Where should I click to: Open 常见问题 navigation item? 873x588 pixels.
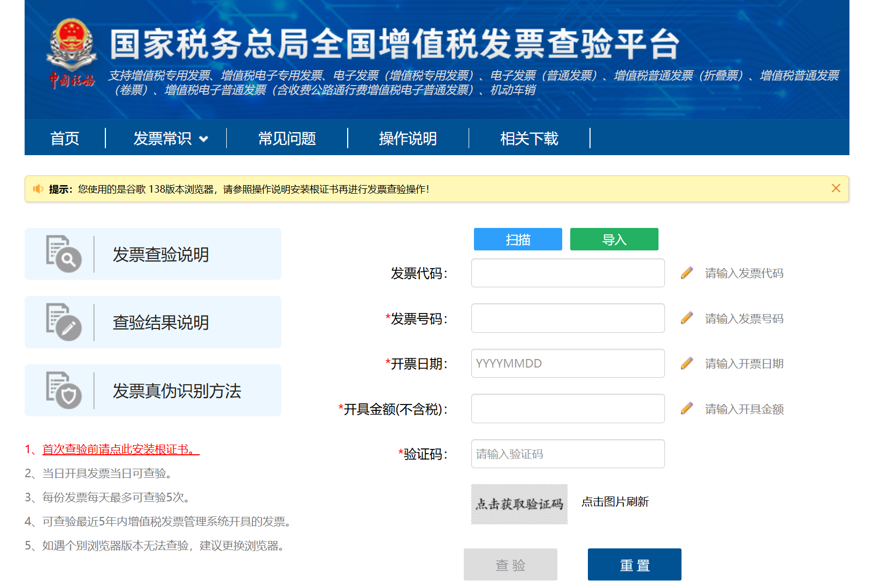tap(287, 139)
